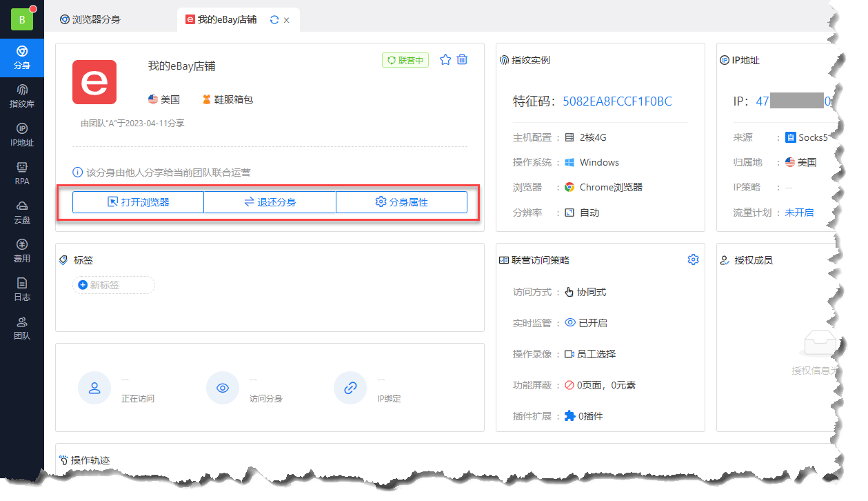Open the 费用 sidebar section
Image resolution: width=868 pixels, height=501 pixels.
click(22, 251)
